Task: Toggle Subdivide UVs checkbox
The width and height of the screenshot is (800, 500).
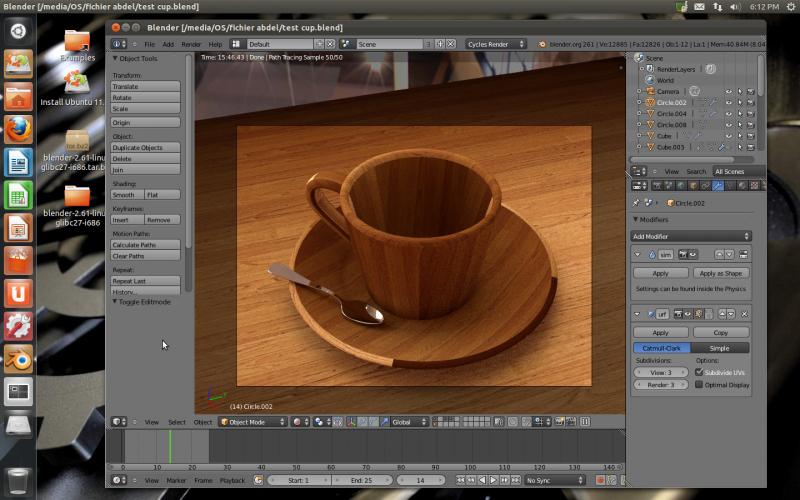Action: pyautogui.click(x=698, y=372)
